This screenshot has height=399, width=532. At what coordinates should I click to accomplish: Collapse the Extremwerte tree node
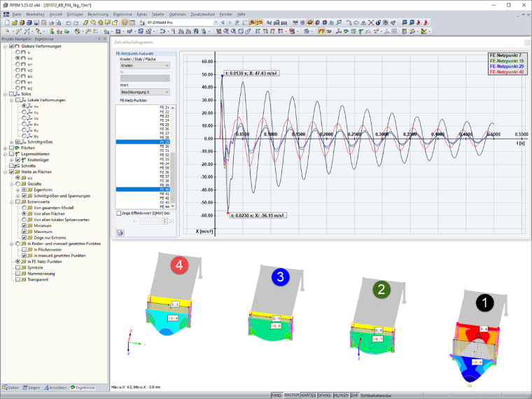[11, 202]
